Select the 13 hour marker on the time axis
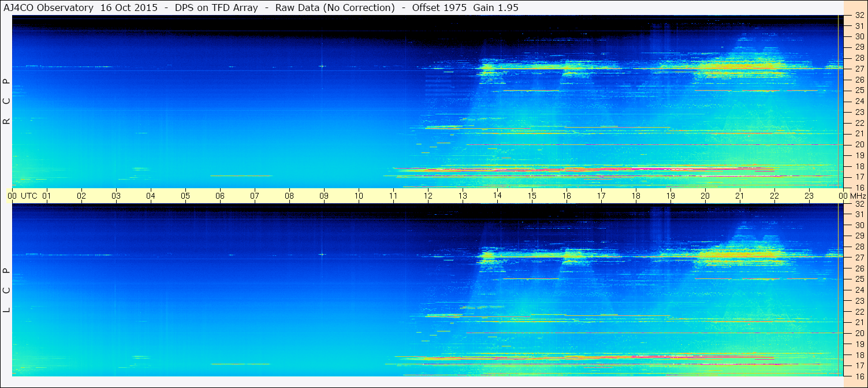The image size is (868, 388). 463,196
